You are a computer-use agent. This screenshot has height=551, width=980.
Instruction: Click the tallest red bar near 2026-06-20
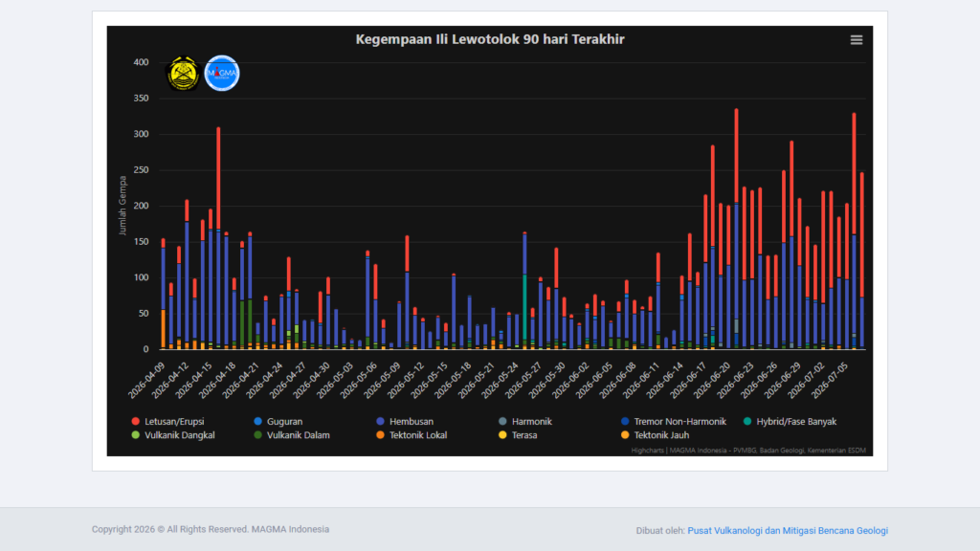[x=736, y=156]
